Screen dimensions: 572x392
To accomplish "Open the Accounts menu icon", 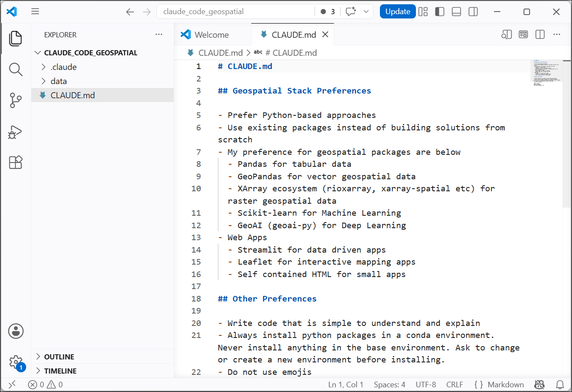I will point(16,331).
